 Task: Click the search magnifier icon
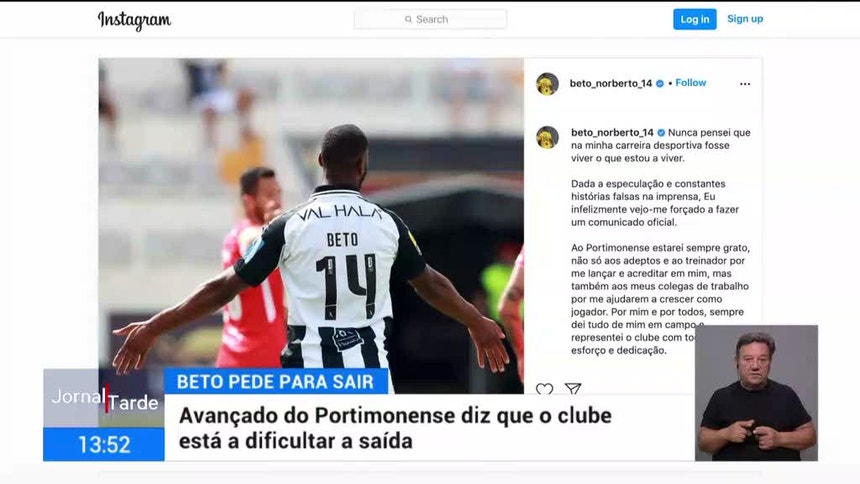[x=409, y=19]
